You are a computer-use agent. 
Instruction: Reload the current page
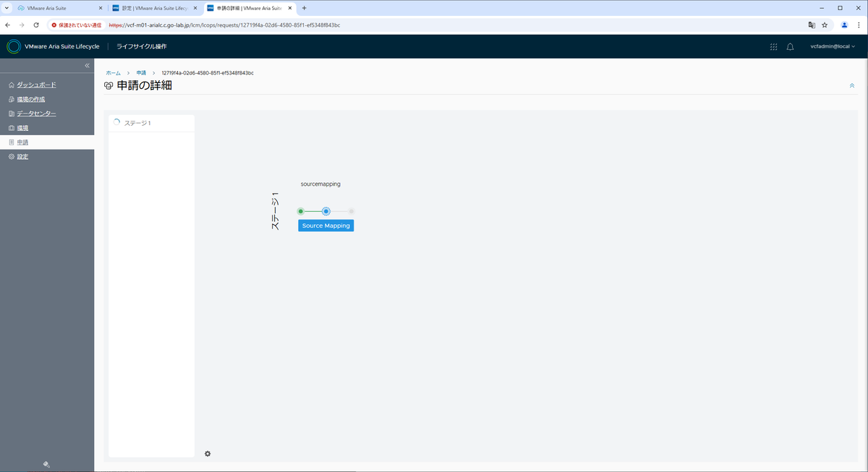(x=36, y=25)
